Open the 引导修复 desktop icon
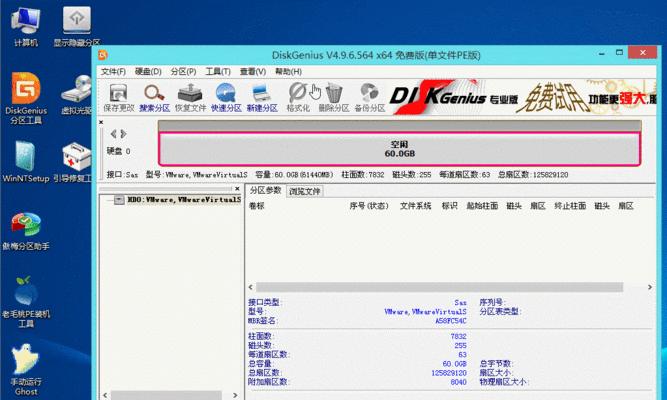This screenshot has height=400, width=667. 73,163
